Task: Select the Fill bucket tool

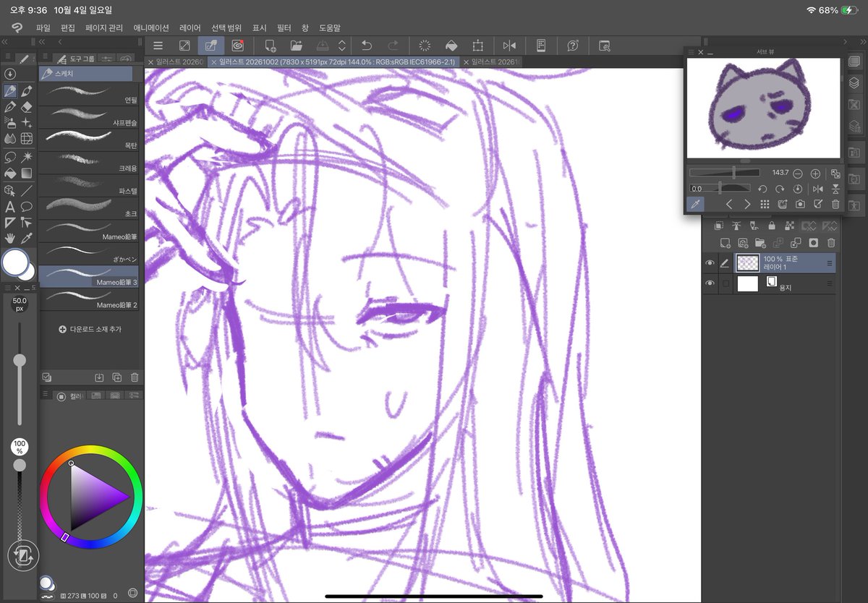Action: click(10, 173)
